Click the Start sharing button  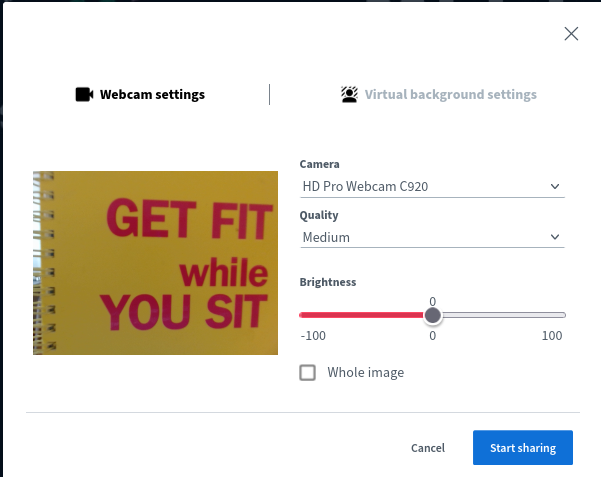(x=522, y=448)
